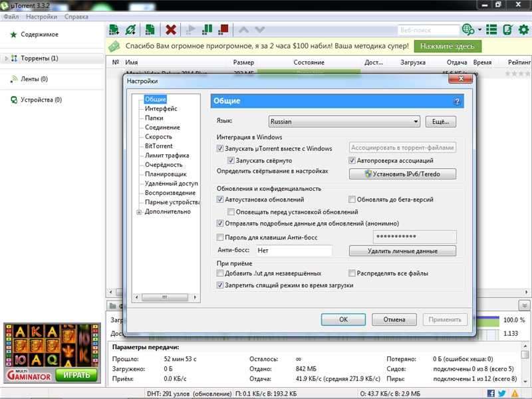Click the Facebook icon in status bar
532x399 pixels.
pos(491,394)
